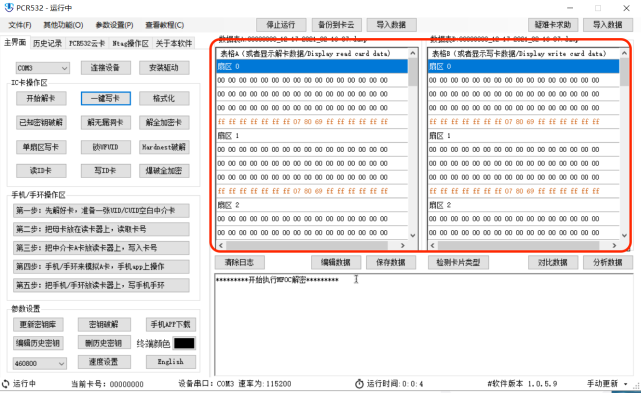
Task: Click the 连接设备 button
Action: [x=105, y=68]
